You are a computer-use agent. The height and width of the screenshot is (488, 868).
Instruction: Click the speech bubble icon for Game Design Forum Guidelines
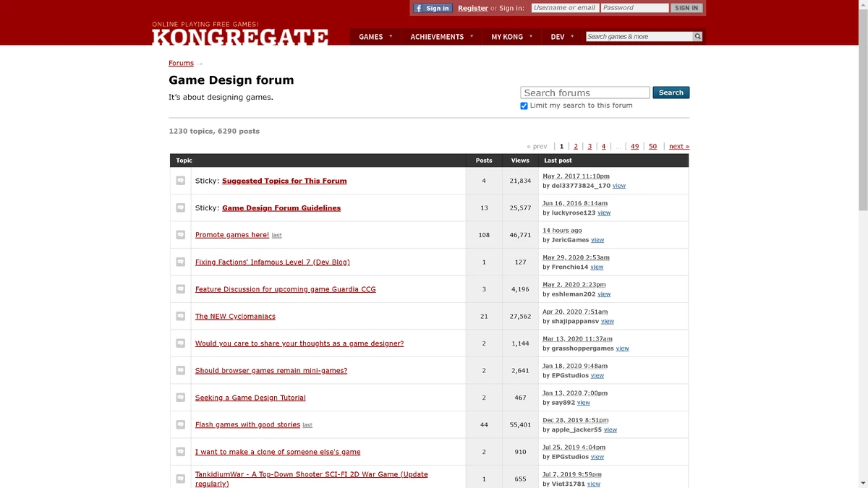click(180, 207)
